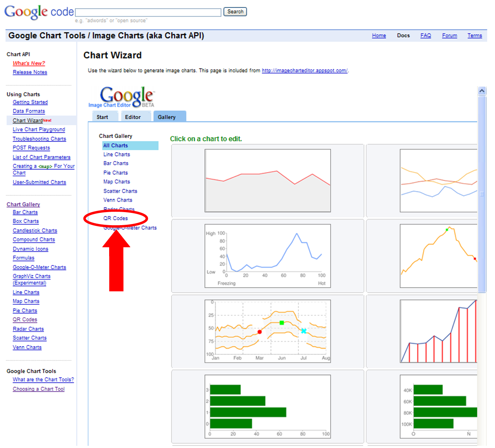The height and width of the screenshot is (448, 495).
Task: Open Radar Charts sidebar link
Action: 28,329
